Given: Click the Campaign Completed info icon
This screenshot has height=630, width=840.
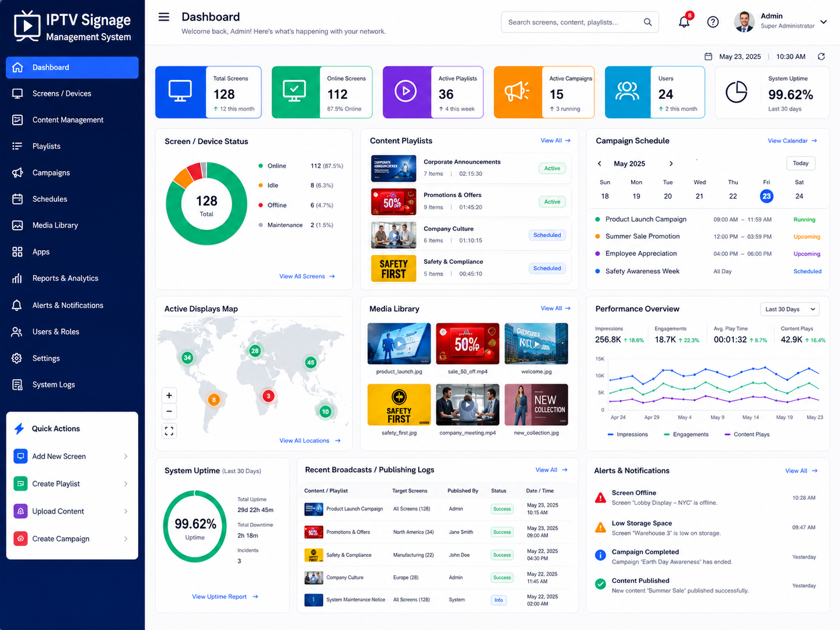Looking at the screenshot, I should [x=600, y=555].
